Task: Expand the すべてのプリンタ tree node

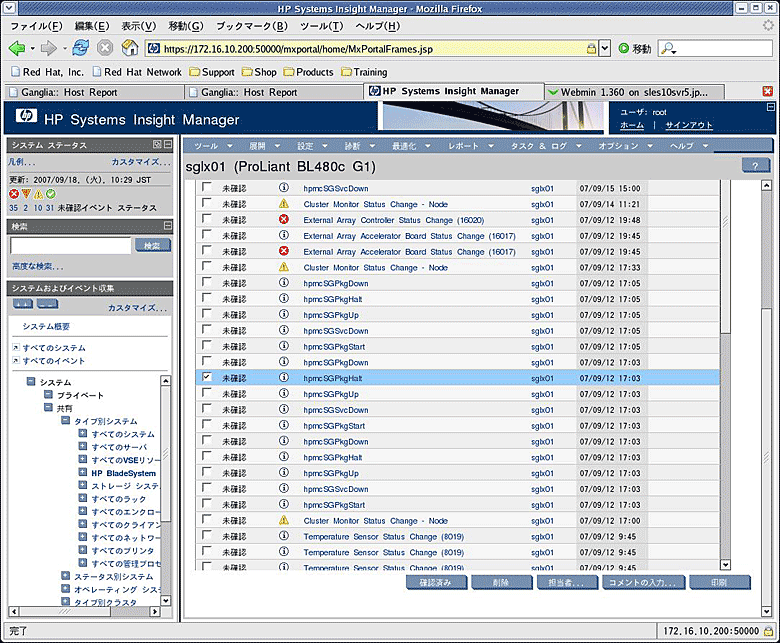Action: 83,550
